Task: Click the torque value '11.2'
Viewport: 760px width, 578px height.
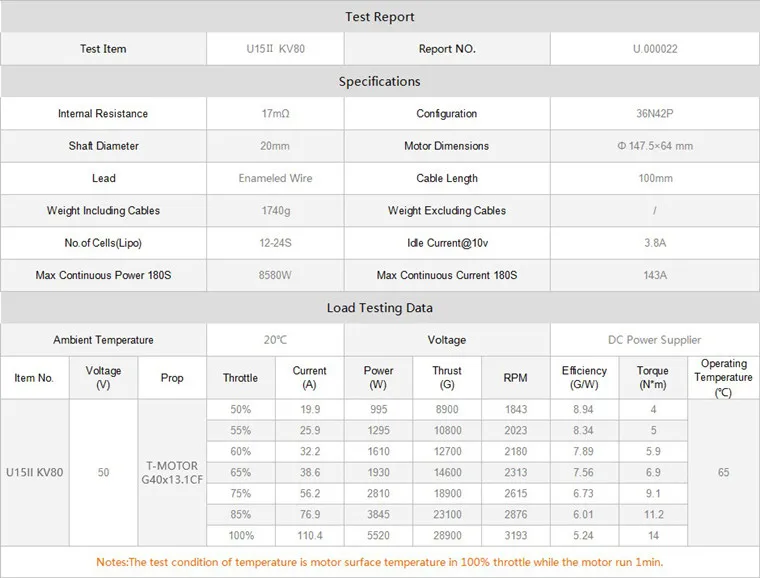Action: [654, 515]
